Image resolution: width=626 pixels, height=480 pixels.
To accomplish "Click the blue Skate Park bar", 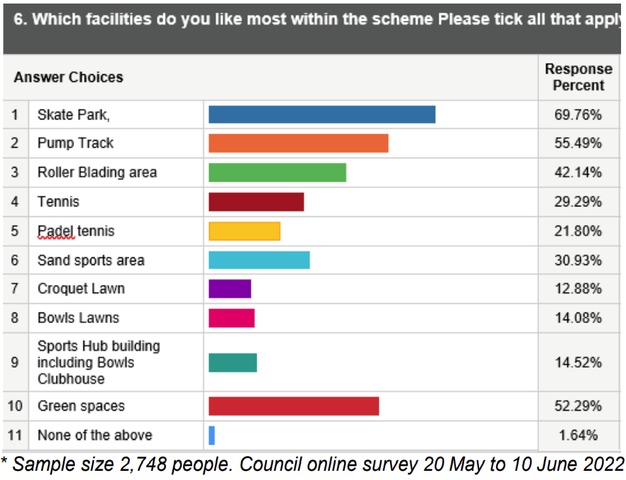I will (x=321, y=114).
